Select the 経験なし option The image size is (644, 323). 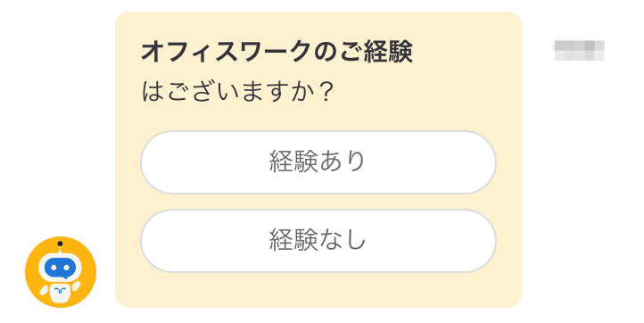[x=318, y=241]
